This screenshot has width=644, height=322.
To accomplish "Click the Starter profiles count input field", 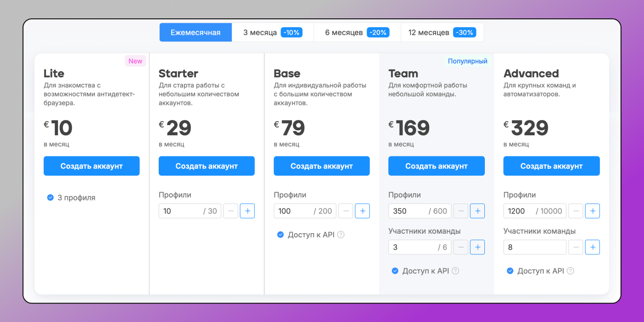I will 190,211.
